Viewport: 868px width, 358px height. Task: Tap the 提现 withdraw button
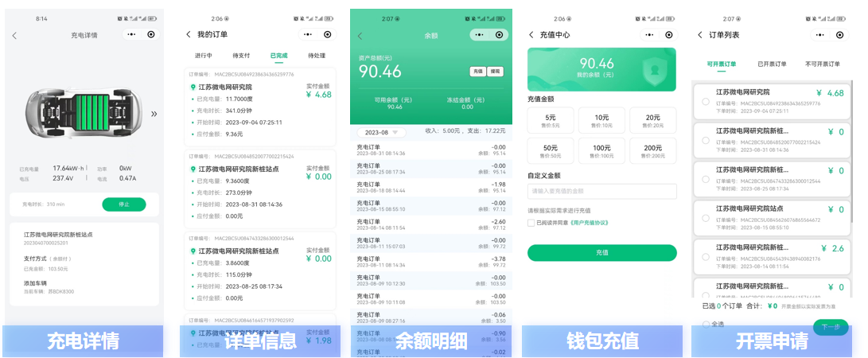496,72
